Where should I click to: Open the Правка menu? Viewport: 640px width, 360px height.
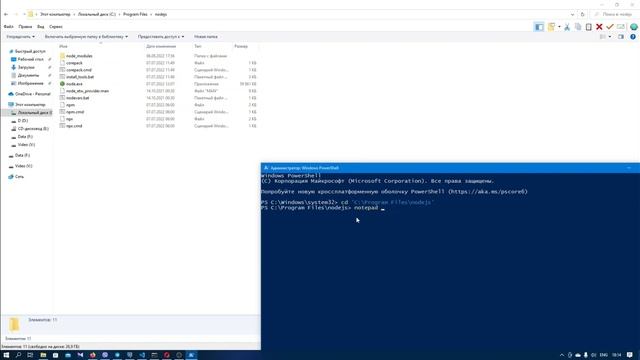pos(25,27)
